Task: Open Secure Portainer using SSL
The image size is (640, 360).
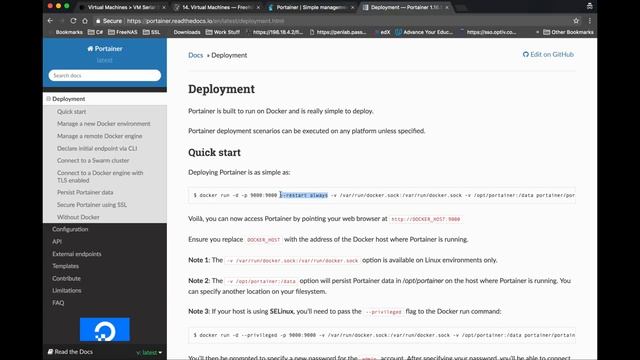Action: 92,204
